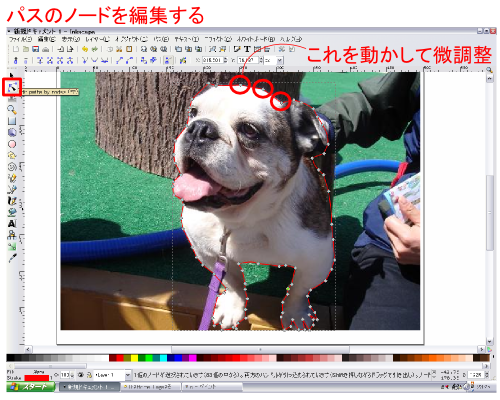
Task: Make selected nodes symmetric
Action: click(x=105, y=60)
